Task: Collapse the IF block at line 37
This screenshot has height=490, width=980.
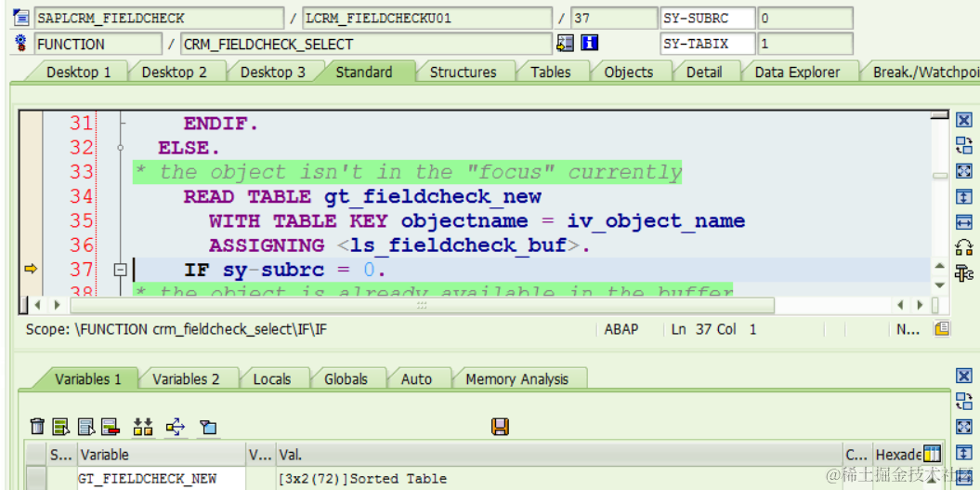Action: [x=121, y=270]
